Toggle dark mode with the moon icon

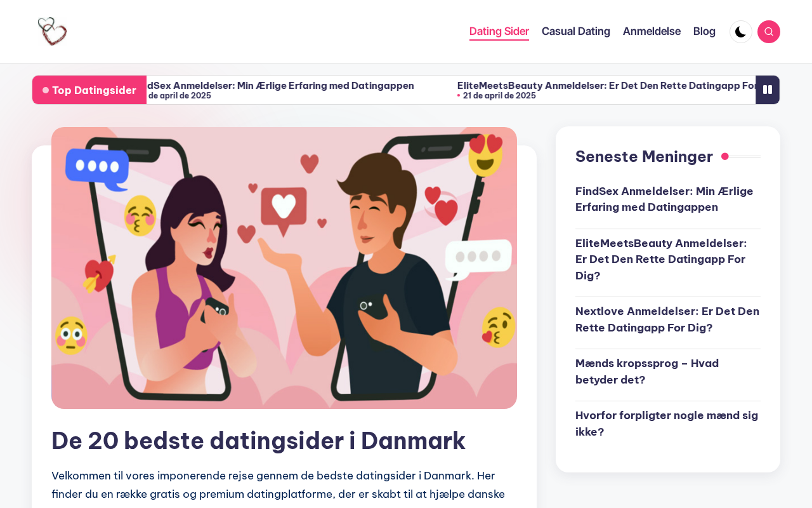(741, 32)
